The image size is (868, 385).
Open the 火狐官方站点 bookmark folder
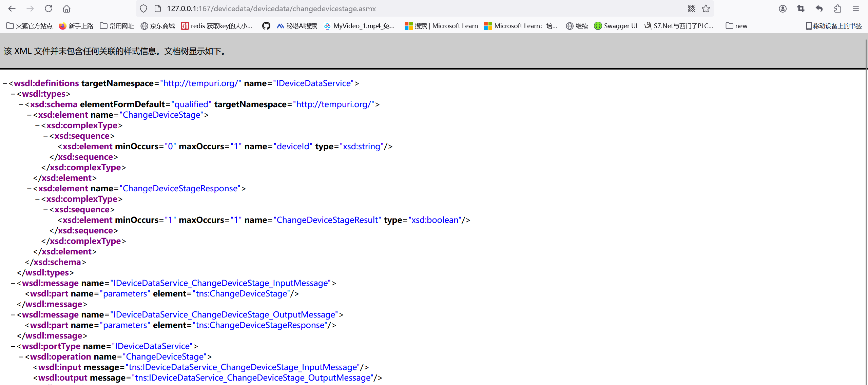(x=30, y=26)
